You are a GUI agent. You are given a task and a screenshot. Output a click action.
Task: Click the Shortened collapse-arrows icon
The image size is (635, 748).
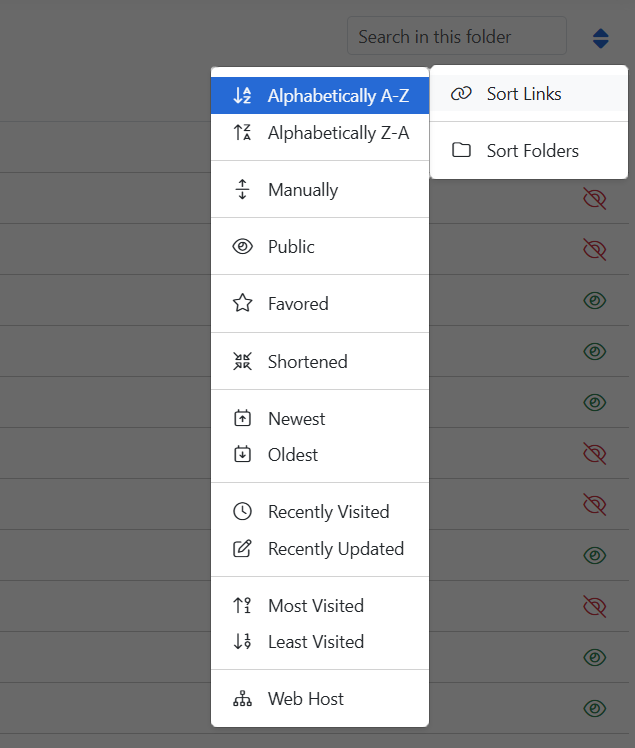tap(242, 361)
